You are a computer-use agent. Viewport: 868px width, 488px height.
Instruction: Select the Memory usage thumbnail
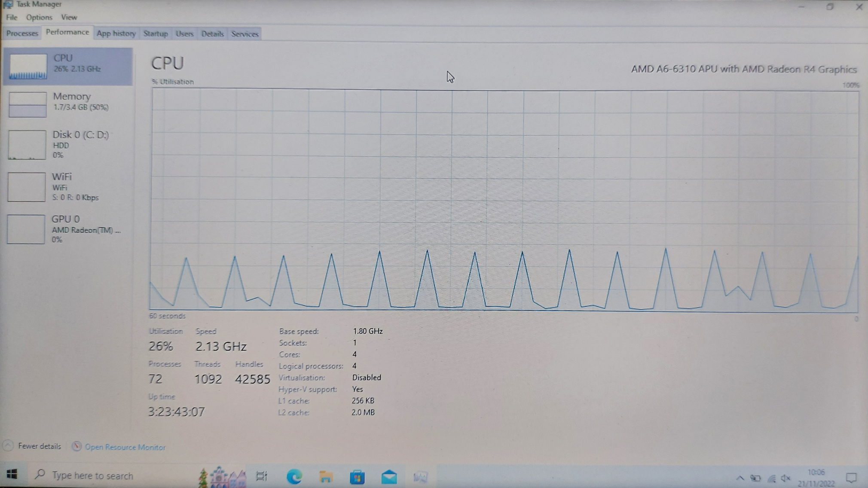click(28, 104)
